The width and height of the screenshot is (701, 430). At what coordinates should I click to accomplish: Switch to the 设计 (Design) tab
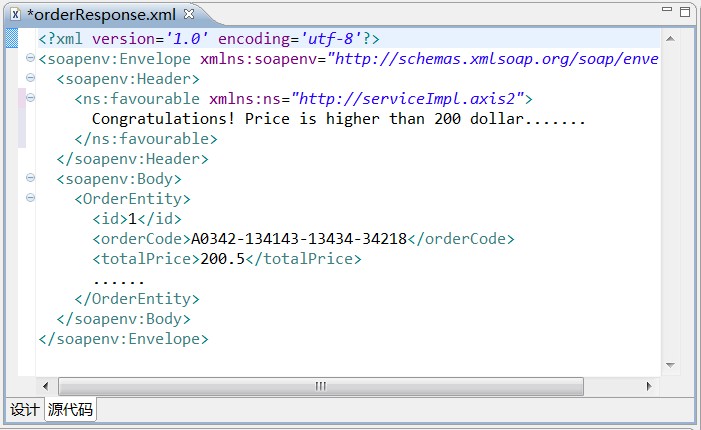(x=25, y=409)
